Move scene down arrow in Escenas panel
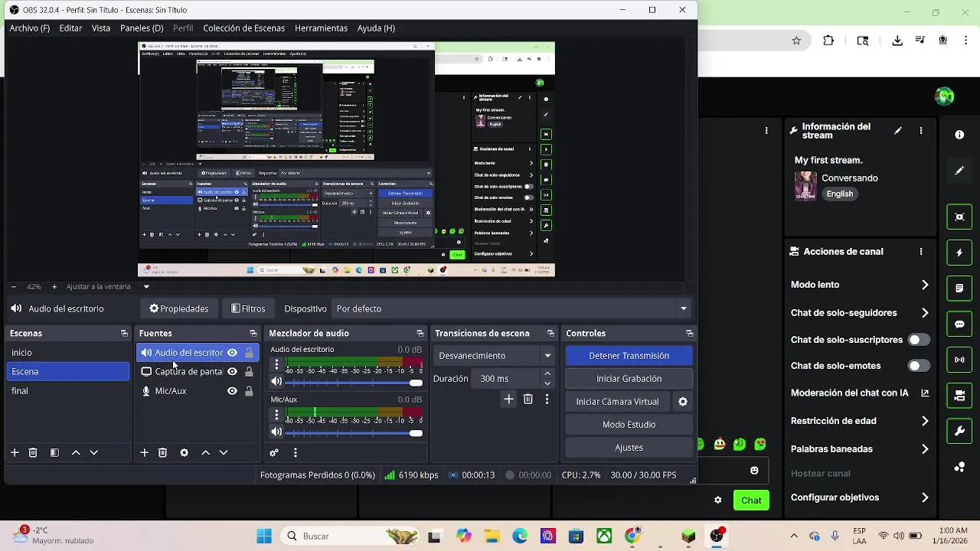Viewport: 980px width, 551px height. click(x=94, y=453)
